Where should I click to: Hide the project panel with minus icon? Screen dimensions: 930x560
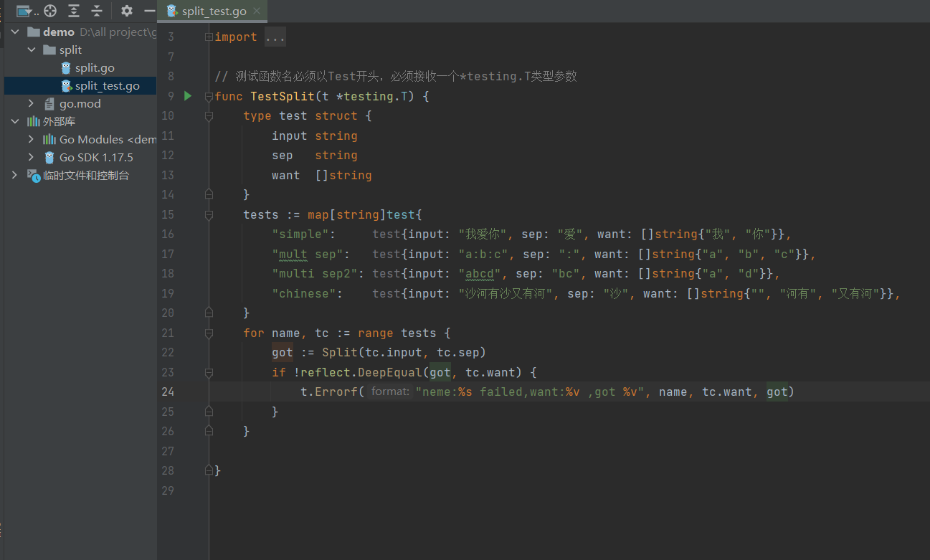pyautogui.click(x=149, y=11)
